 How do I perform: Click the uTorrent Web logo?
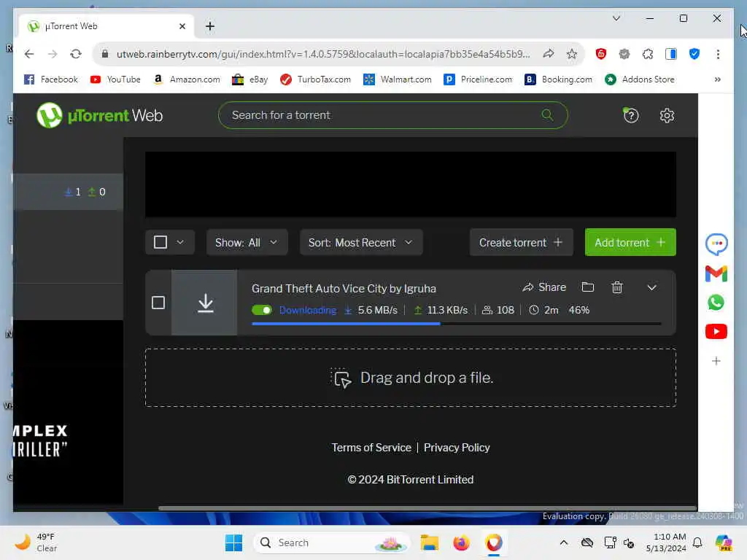point(99,115)
